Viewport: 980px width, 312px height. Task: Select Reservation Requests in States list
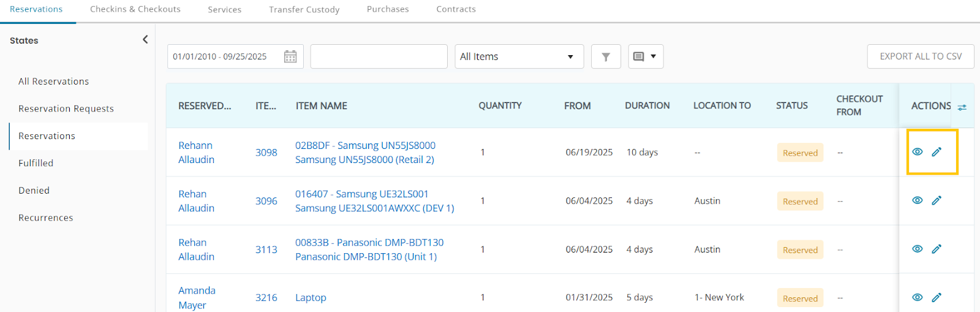pyautogui.click(x=66, y=108)
